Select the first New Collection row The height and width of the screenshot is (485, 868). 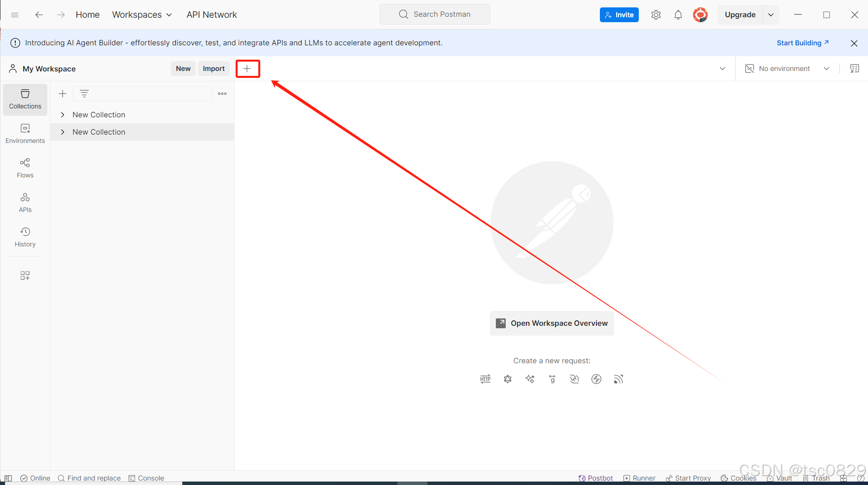tap(142, 115)
